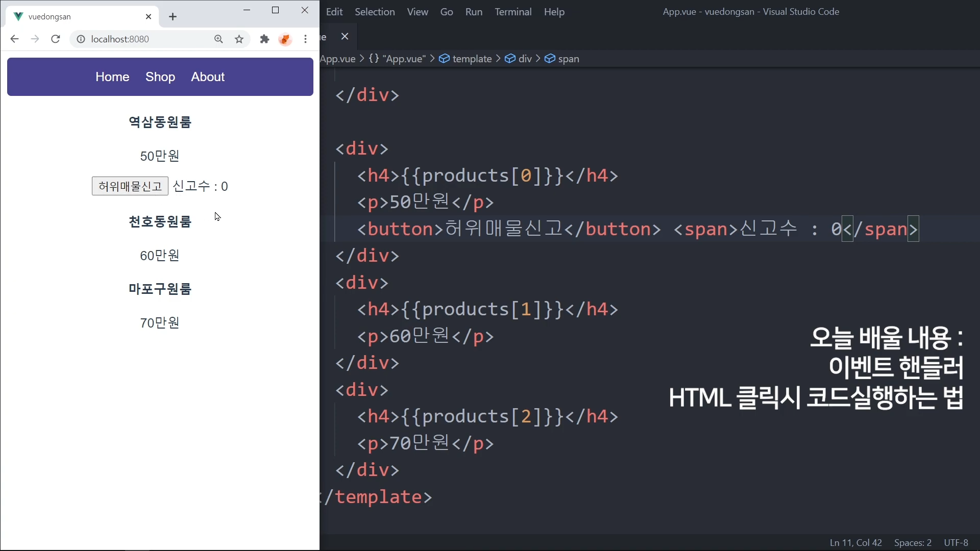Click the browser back arrow
Viewport: 980px width, 551px height.
pos(14,39)
